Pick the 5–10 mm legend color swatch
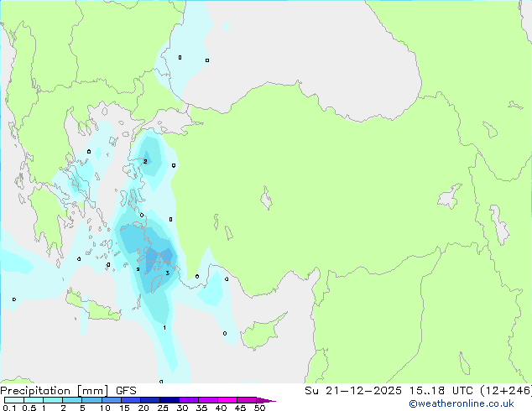The height and width of the screenshot is (411, 532). 91,400
